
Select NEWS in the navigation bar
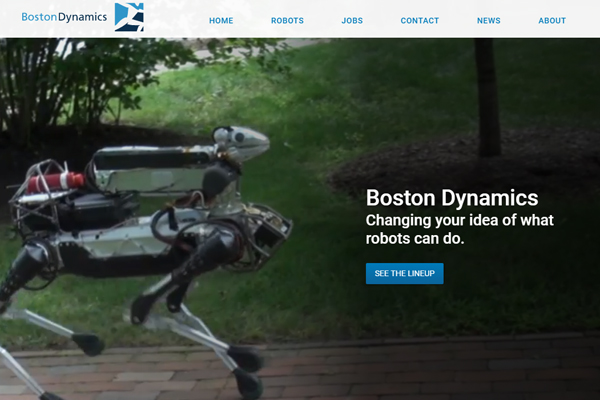(x=488, y=21)
